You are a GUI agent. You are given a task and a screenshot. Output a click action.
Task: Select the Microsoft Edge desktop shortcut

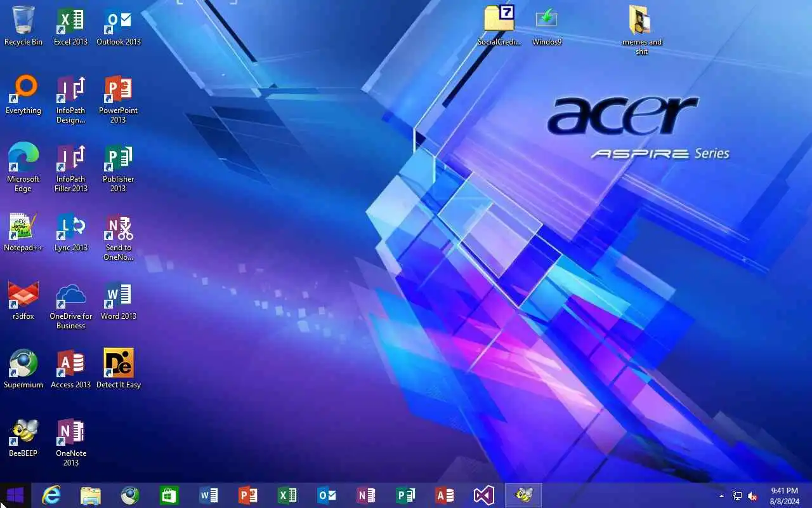point(23,168)
